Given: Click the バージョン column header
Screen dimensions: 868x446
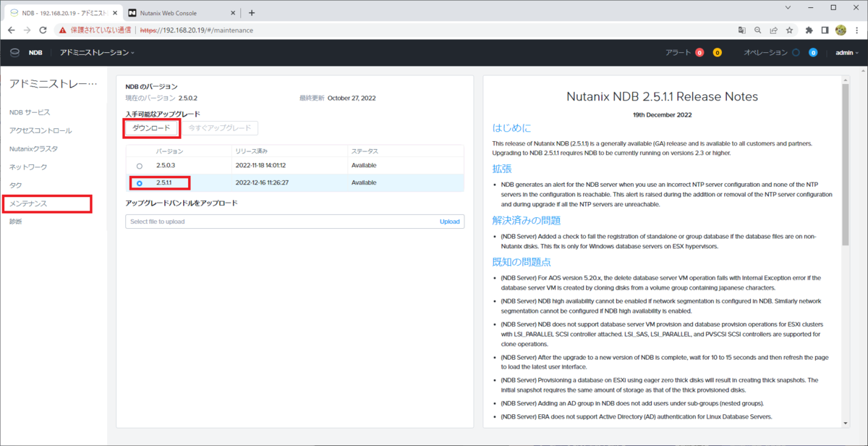Looking at the screenshot, I should pos(170,151).
